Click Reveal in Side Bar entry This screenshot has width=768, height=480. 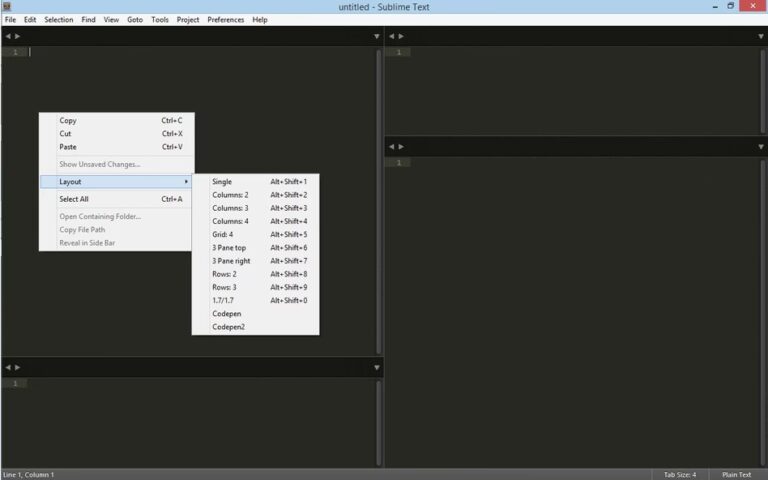[x=117, y=243]
